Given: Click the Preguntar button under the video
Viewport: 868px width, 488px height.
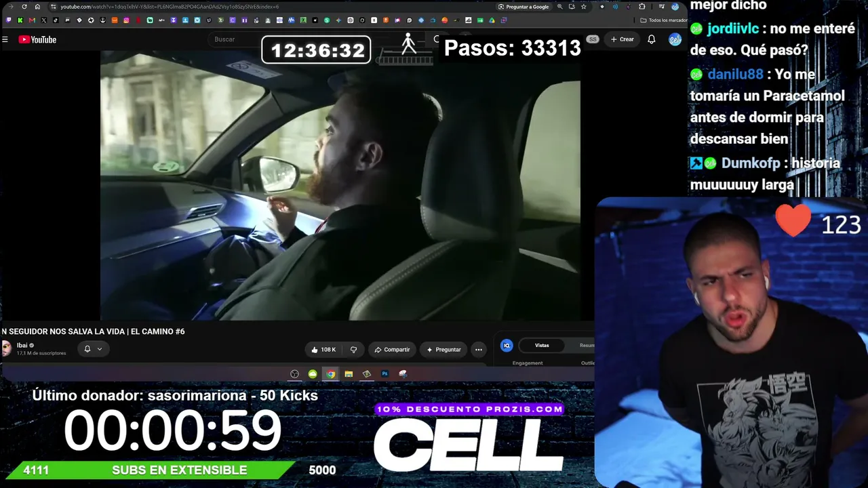Looking at the screenshot, I should point(443,350).
